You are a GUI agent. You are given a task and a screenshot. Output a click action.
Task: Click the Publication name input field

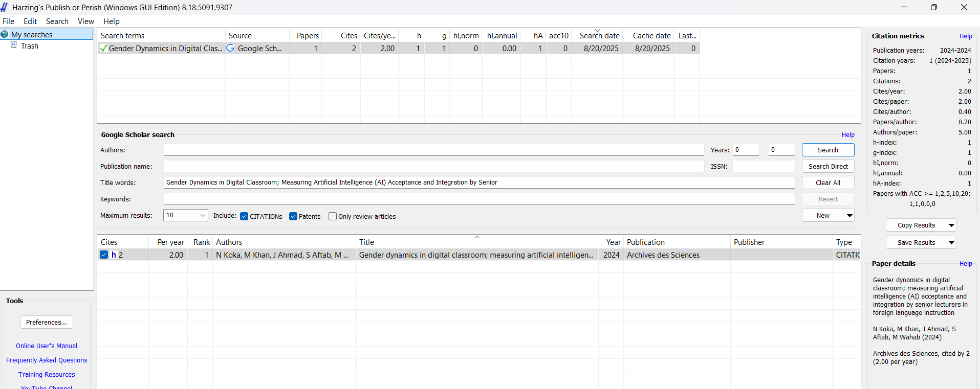tap(433, 166)
